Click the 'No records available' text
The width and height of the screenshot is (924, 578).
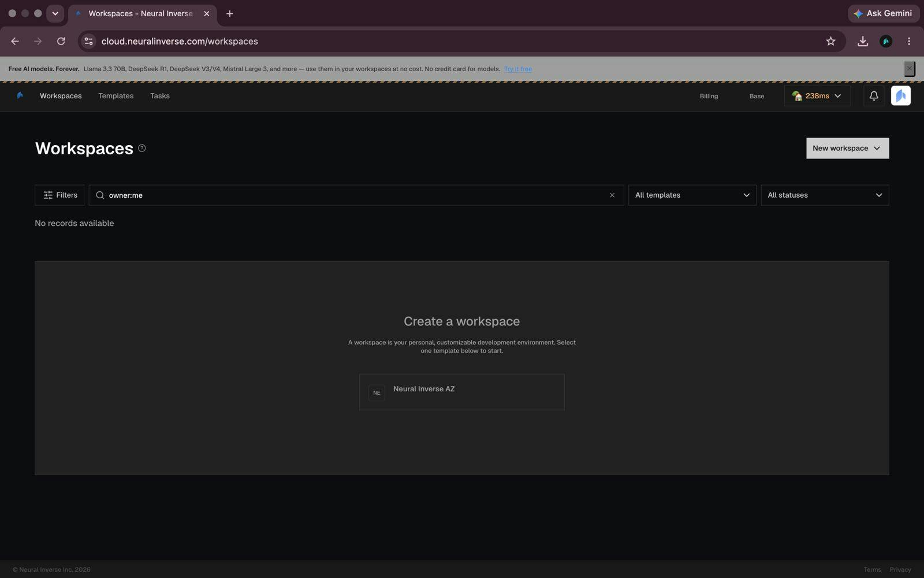click(74, 223)
